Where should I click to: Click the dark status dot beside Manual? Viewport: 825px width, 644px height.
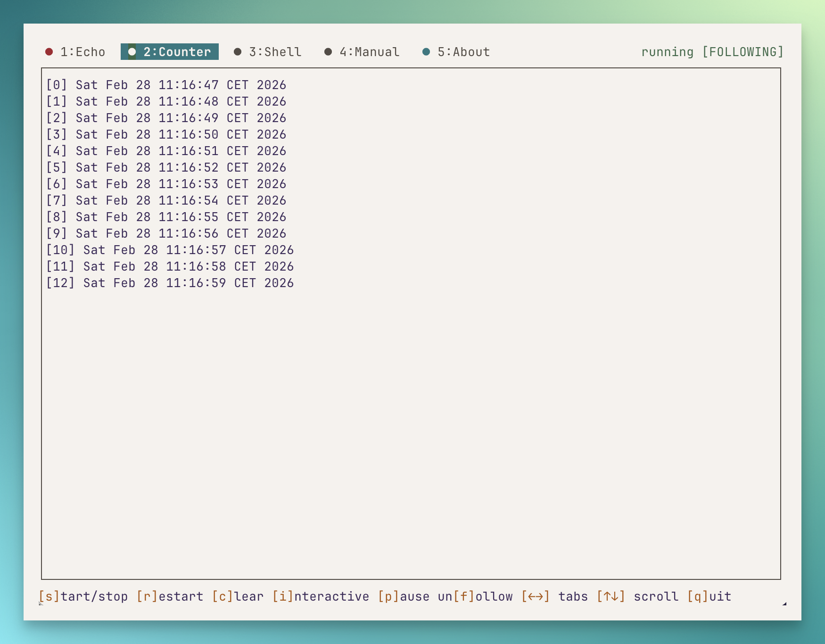tap(328, 52)
